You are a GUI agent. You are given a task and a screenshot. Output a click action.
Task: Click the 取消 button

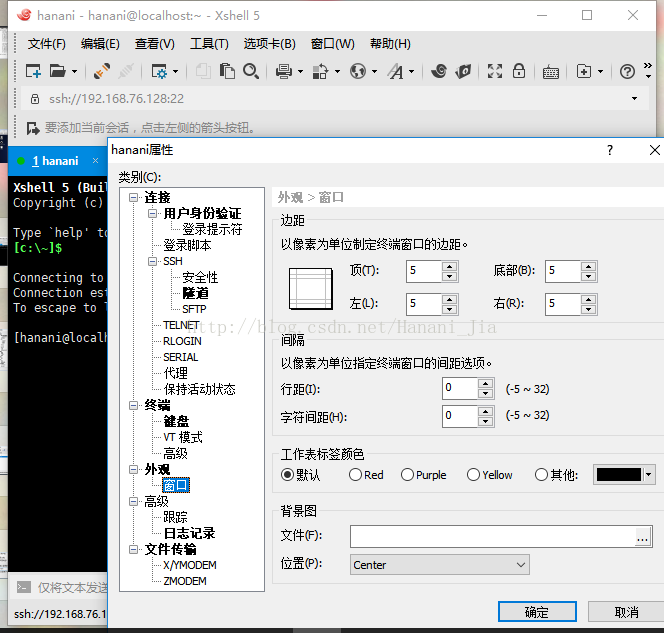626,612
